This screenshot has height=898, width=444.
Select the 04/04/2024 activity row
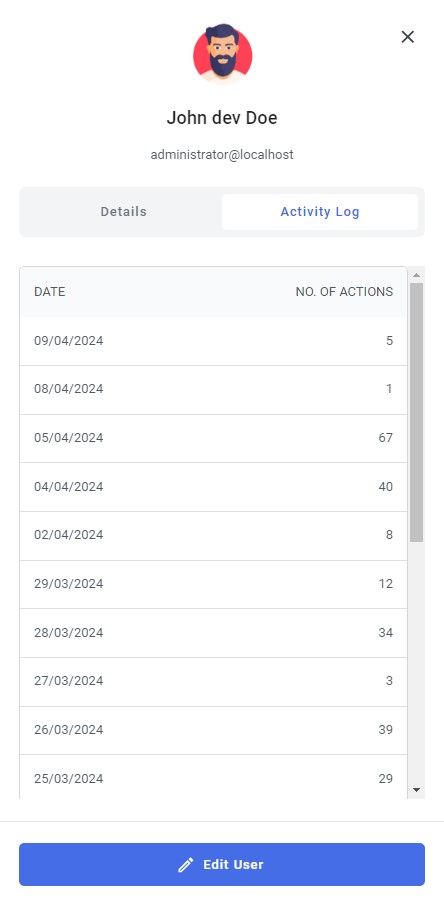214,487
